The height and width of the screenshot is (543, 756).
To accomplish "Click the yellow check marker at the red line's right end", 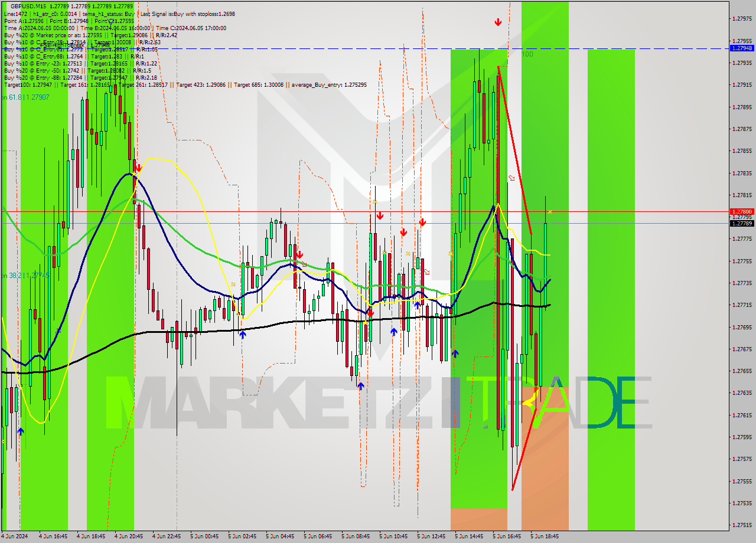I will point(550,211).
